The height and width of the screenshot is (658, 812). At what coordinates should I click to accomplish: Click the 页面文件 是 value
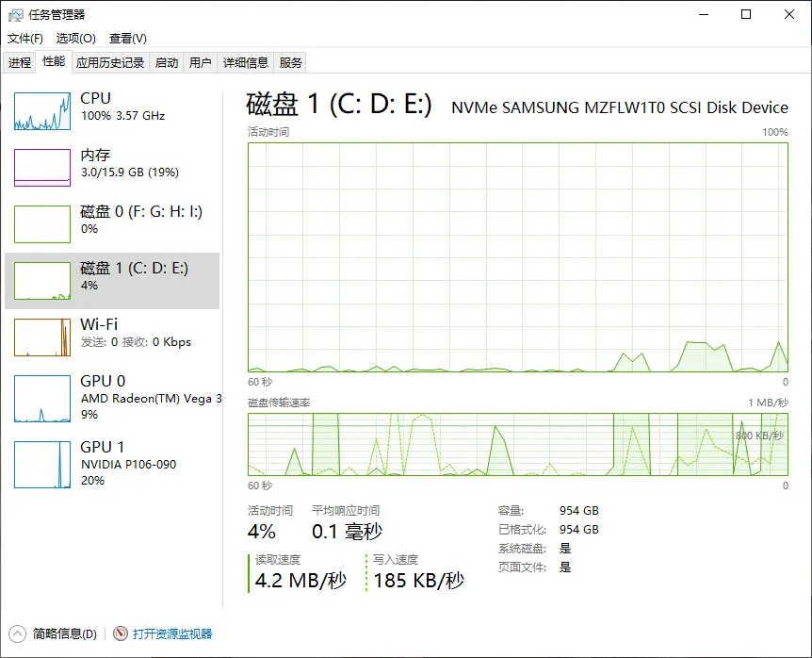565,568
